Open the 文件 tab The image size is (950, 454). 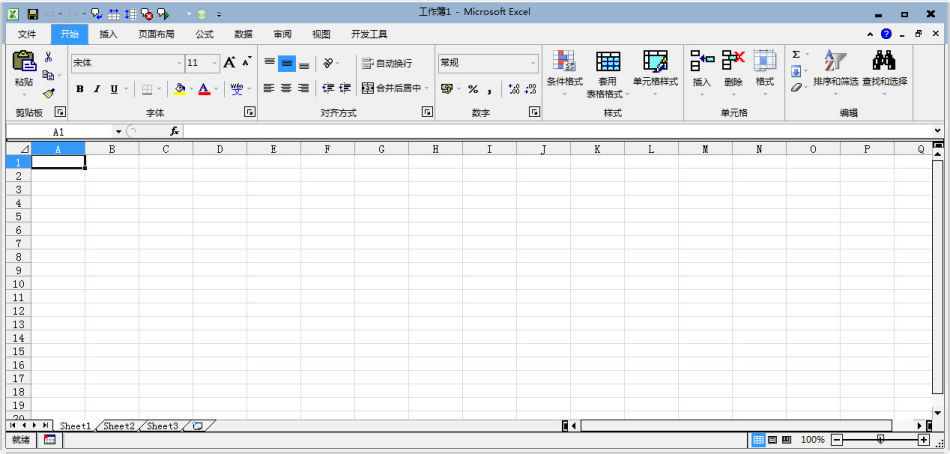point(27,35)
